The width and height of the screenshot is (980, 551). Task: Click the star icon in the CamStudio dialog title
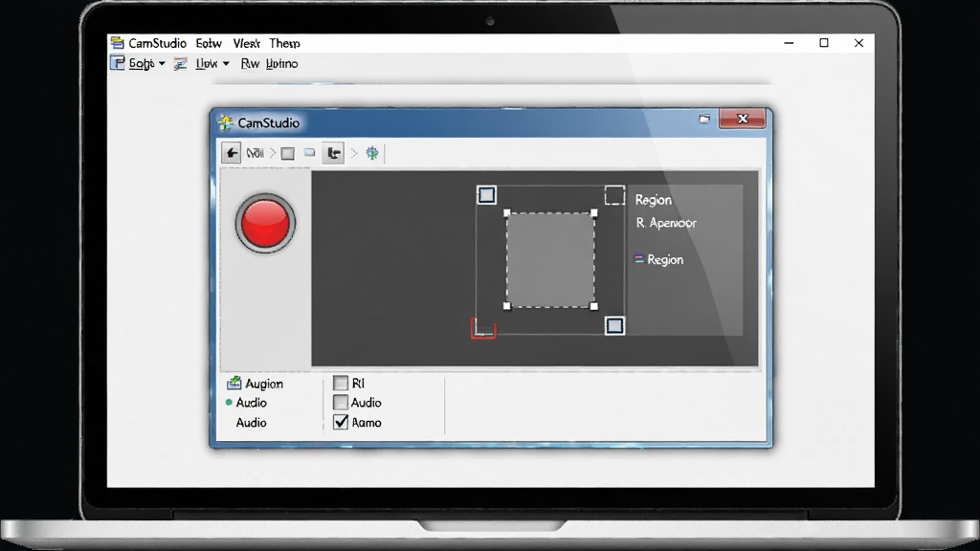click(x=225, y=122)
